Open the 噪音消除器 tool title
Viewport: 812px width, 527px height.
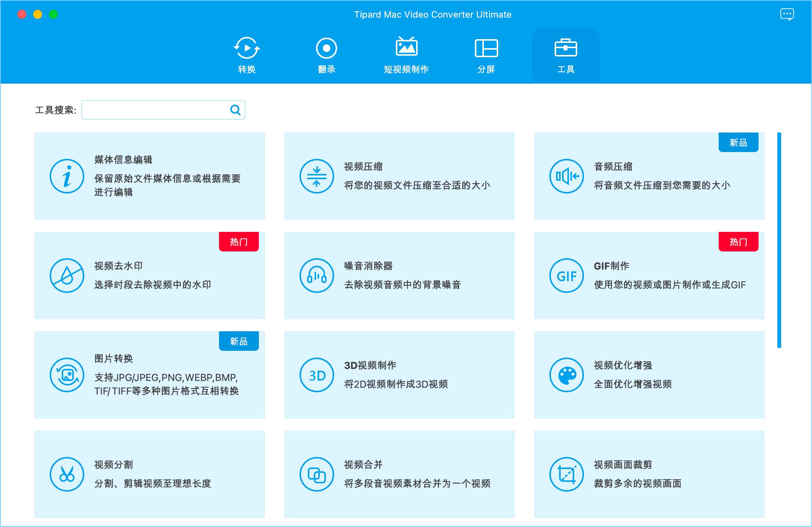point(368,266)
